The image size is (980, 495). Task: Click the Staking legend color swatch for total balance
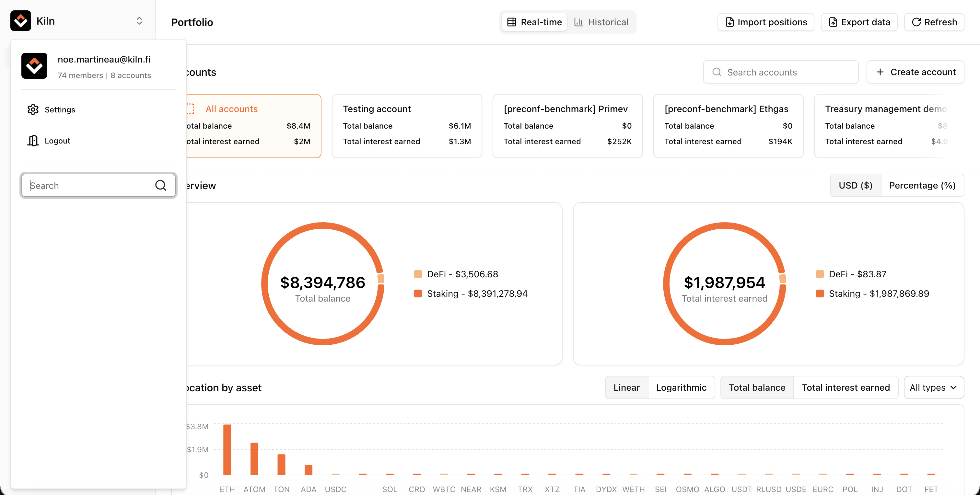418,294
